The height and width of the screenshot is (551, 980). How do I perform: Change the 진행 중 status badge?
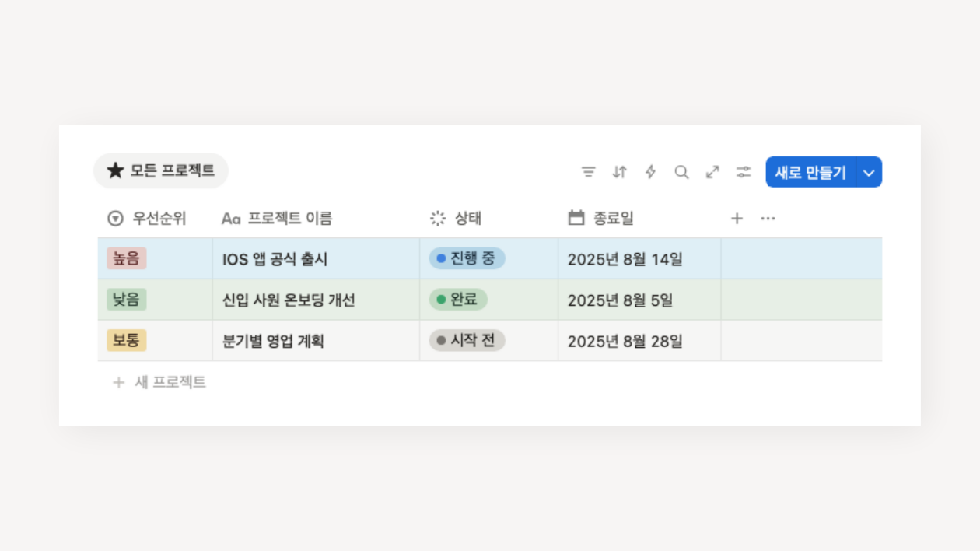tap(467, 258)
